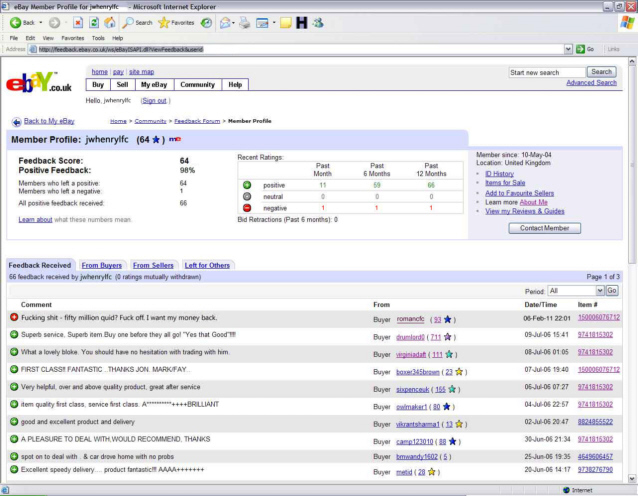Viewport: 638px width, 496px height.
Task: Click the yellow note toolbar icon
Action: coord(286,23)
